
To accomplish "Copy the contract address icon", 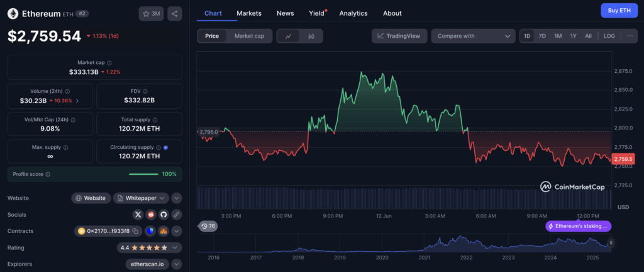I will tap(135, 231).
